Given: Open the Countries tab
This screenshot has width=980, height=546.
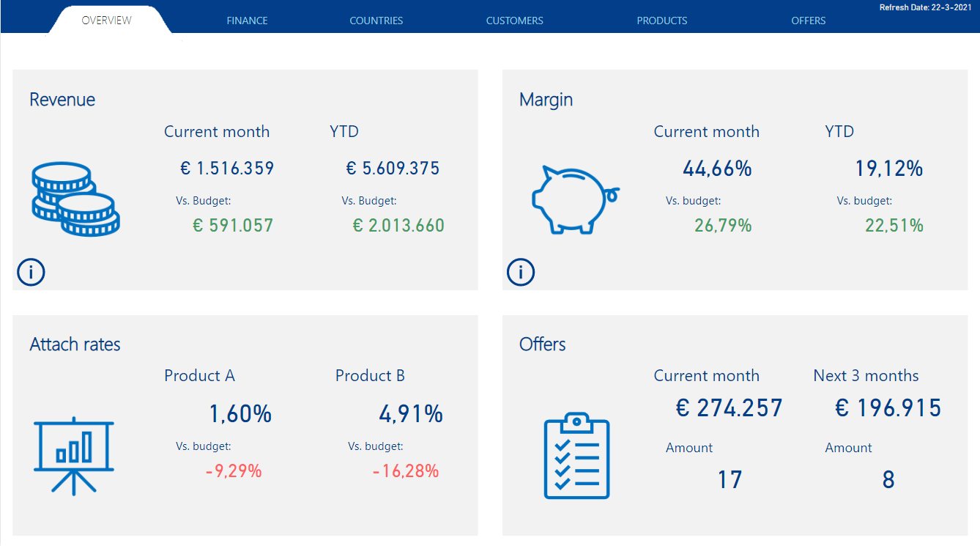Looking at the screenshot, I should point(376,21).
